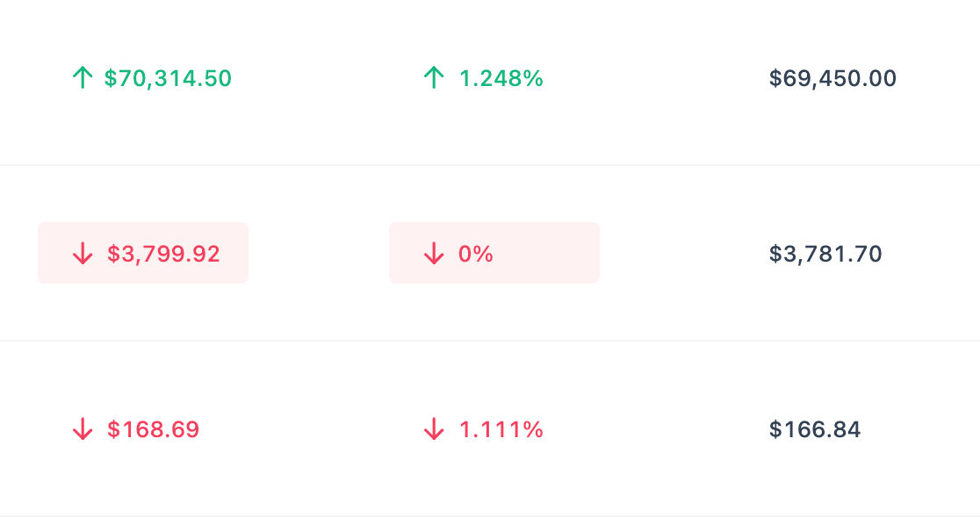Screen dimensions: 980x518
Task: Click the red down arrow next to 1.111%
Action: tap(434, 429)
